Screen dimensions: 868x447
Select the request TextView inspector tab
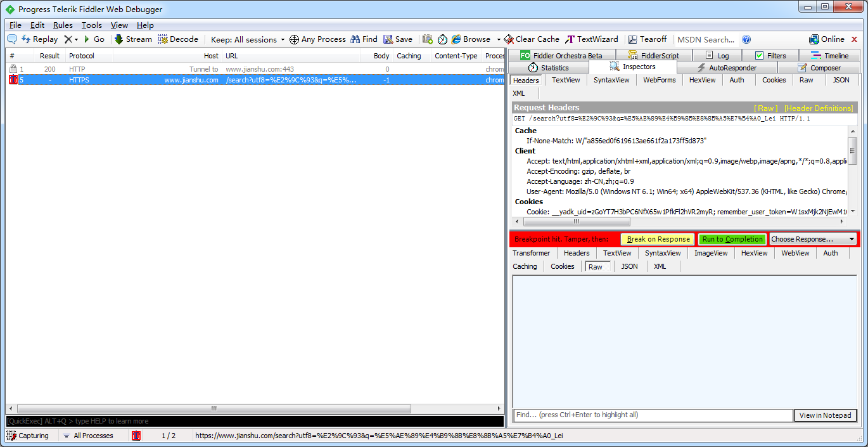566,80
